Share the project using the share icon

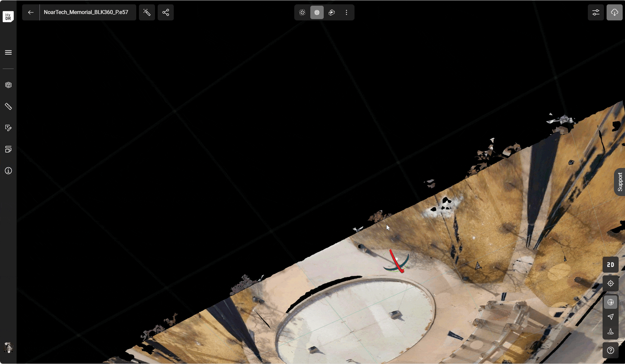166,12
